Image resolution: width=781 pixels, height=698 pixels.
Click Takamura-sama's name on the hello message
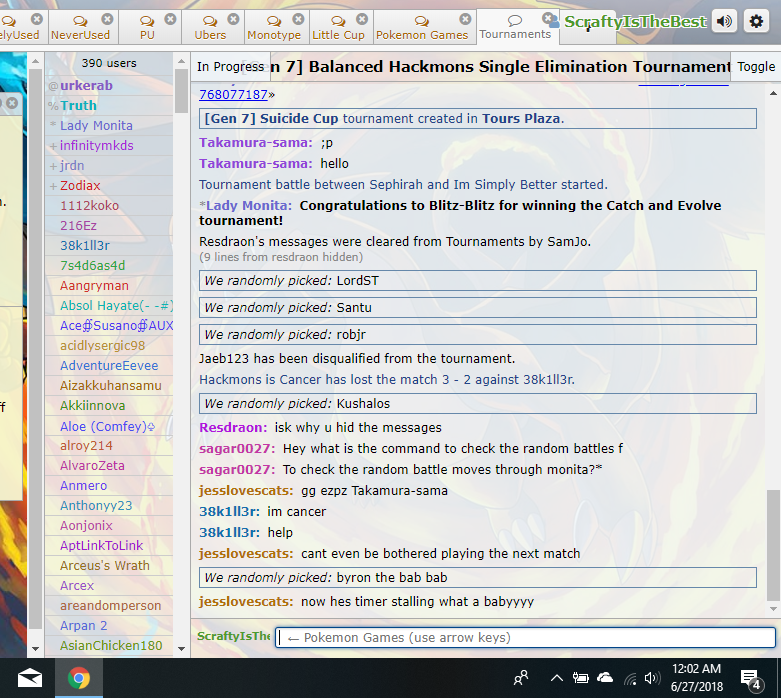click(x=256, y=163)
